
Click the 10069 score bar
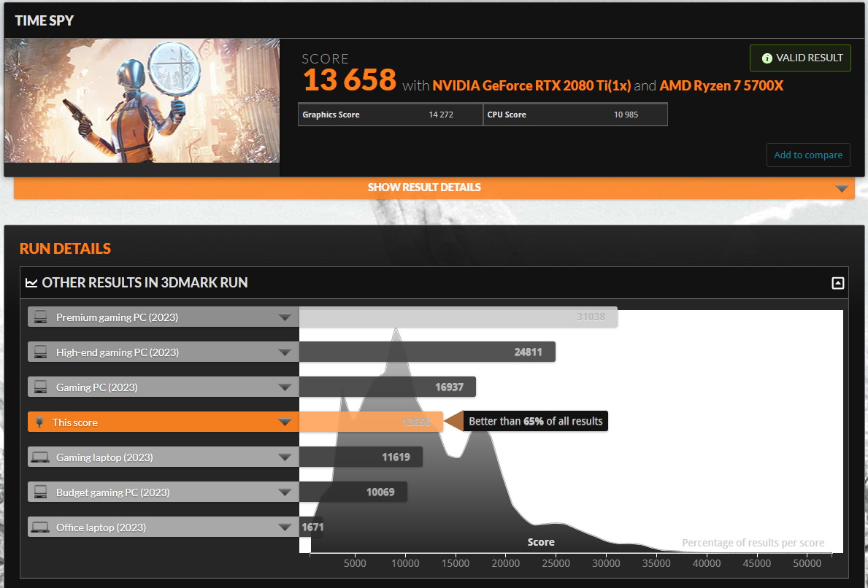[353, 492]
